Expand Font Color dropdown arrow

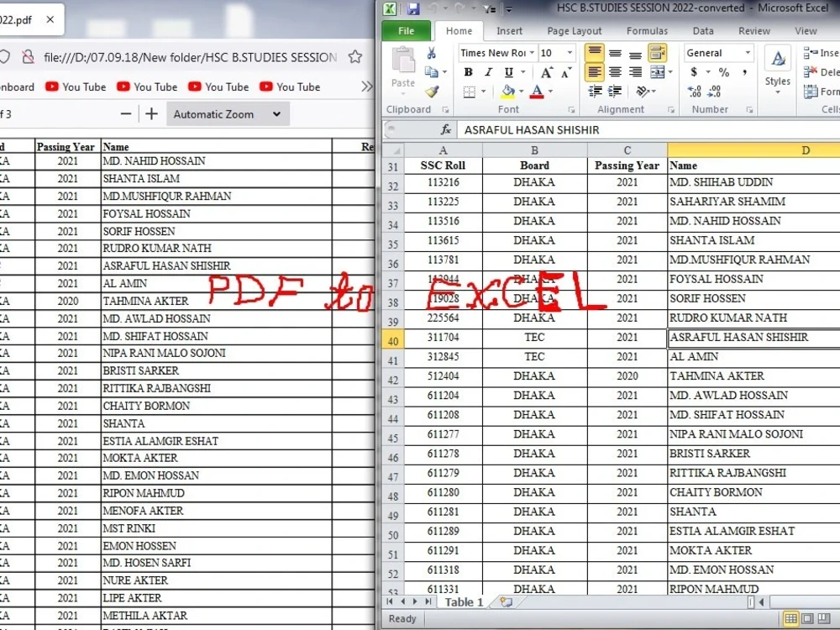tap(550, 92)
